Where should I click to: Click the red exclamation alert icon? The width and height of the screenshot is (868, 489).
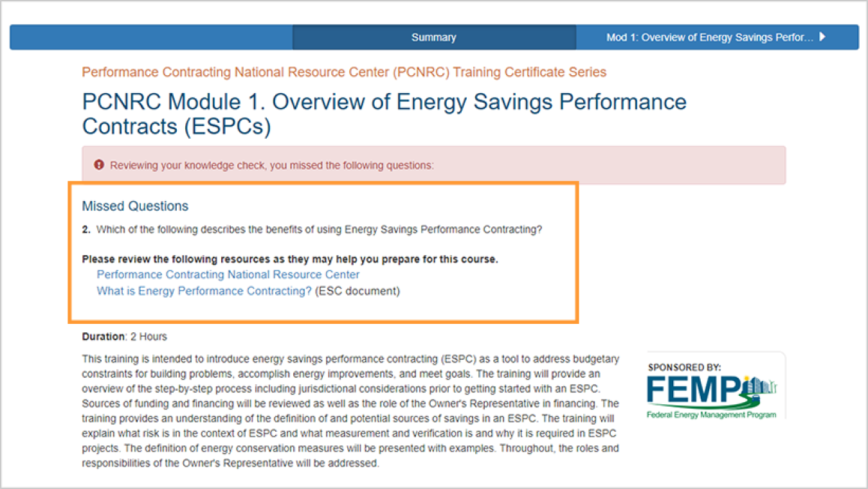(x=99, y=165)
